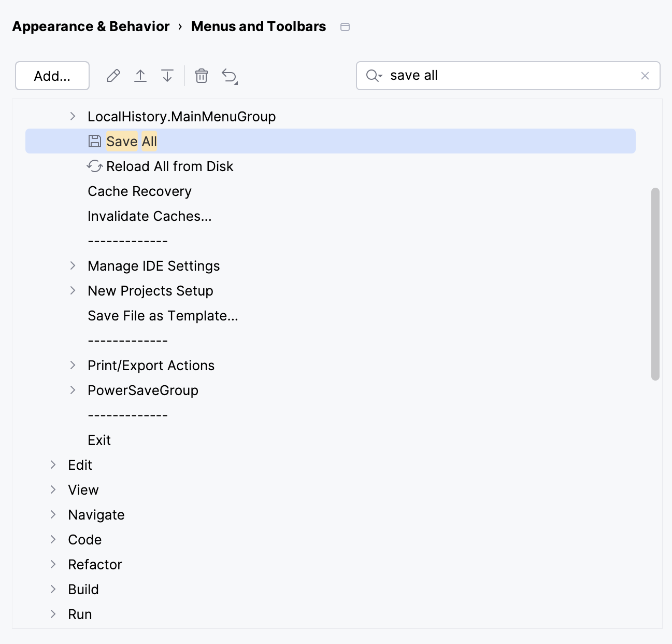The height and width of the screenshot is (644, 672).
Task: Expand the Manage IDE Settings node
Action: [x=72, y=265]
